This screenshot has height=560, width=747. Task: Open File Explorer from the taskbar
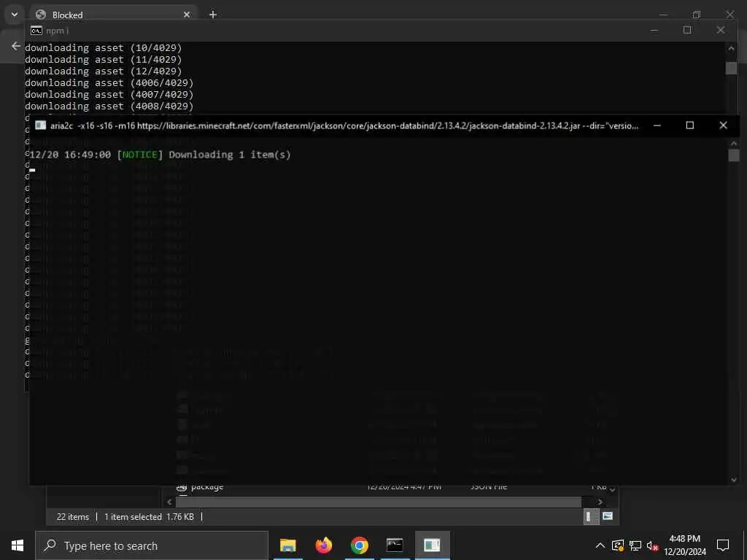click(x=287, y=545)
